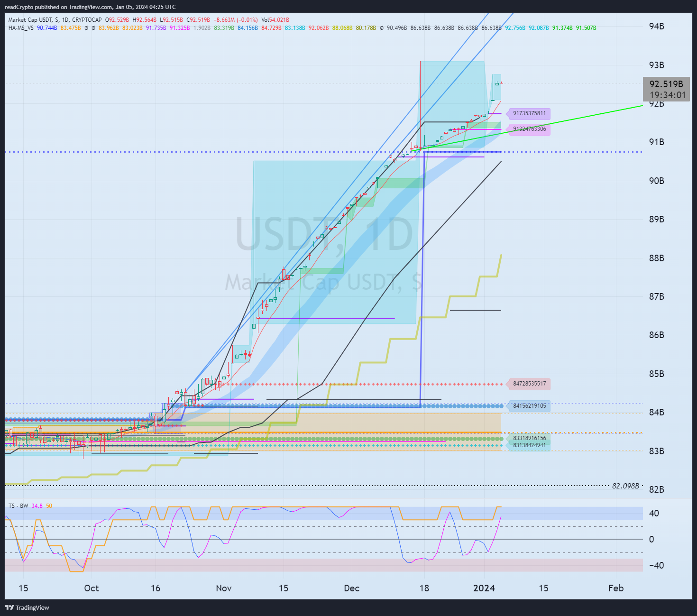Click the cyan 92.756B indicator value

[x=515, y=28]
